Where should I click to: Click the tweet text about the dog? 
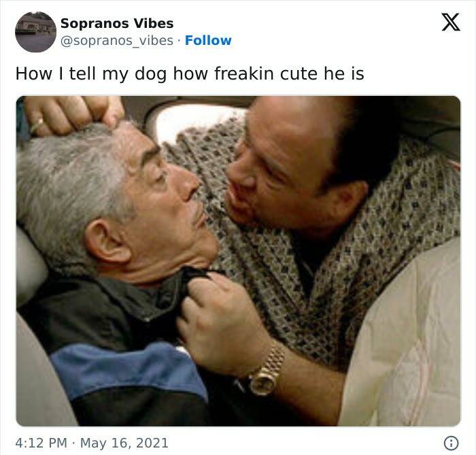pos(190,73)
